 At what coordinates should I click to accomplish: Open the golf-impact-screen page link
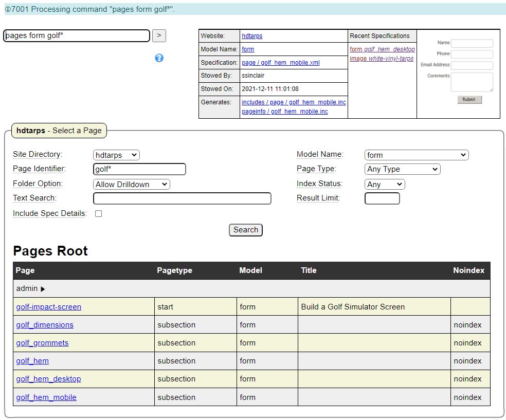(49, 307)
